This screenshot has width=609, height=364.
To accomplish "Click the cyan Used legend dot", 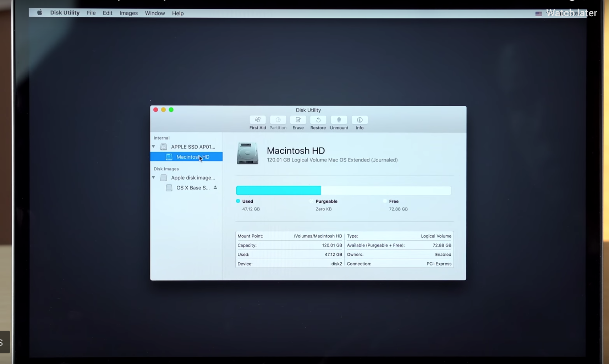I will pos(238,201).
